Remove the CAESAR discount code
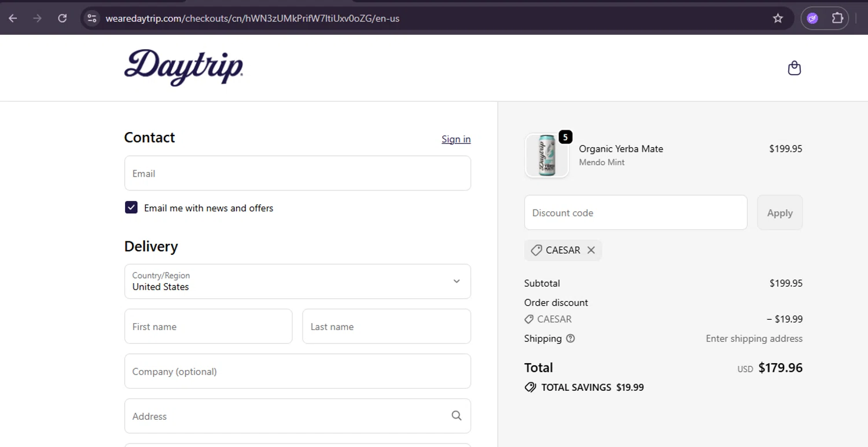Viewport: 868px width, 447px height. point(591,250)
